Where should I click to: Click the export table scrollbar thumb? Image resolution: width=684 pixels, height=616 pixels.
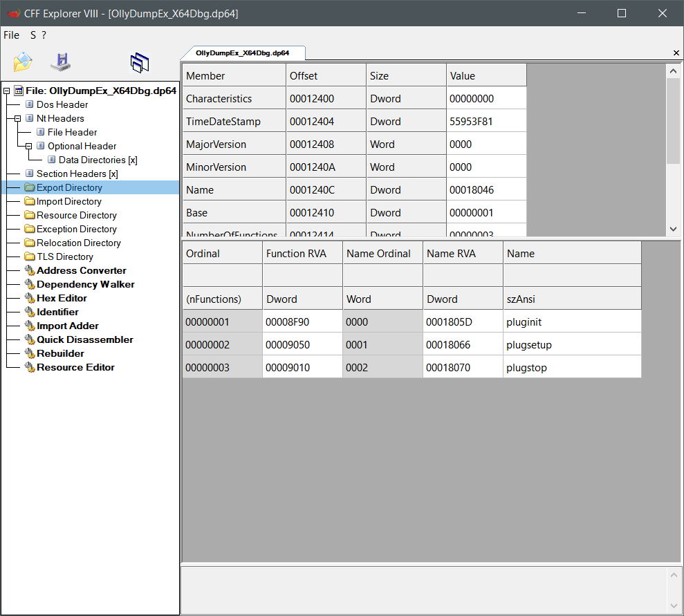pyautogui.click(x=673, y=121)
